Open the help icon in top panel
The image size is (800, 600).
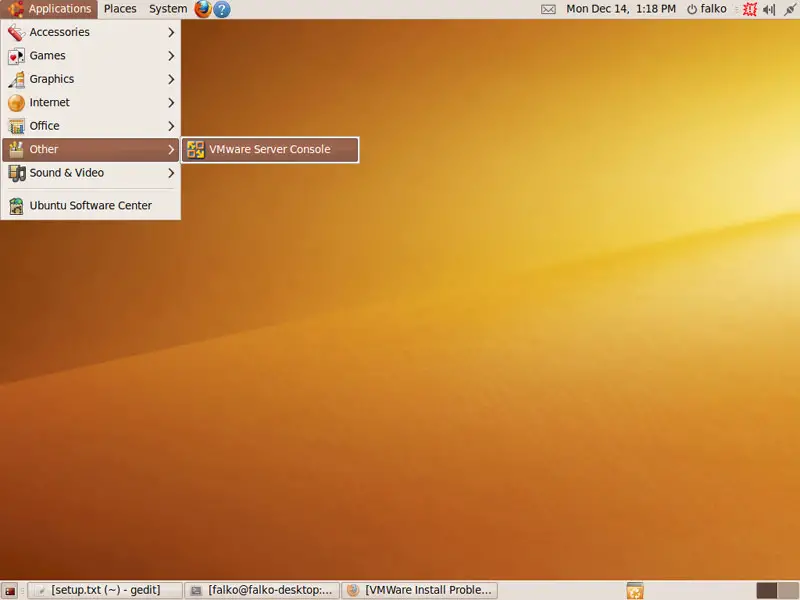click(x=222, y=9)
